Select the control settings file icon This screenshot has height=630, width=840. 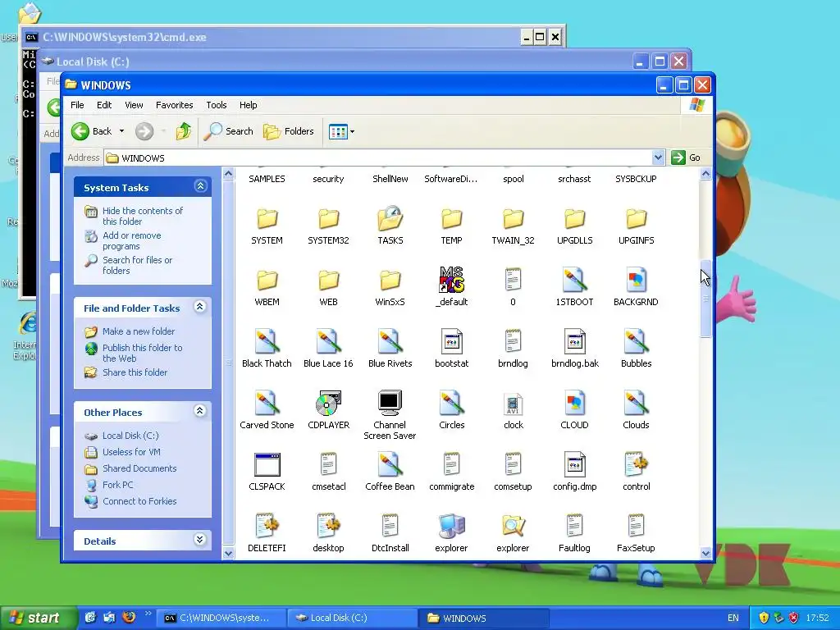[636, 465]
